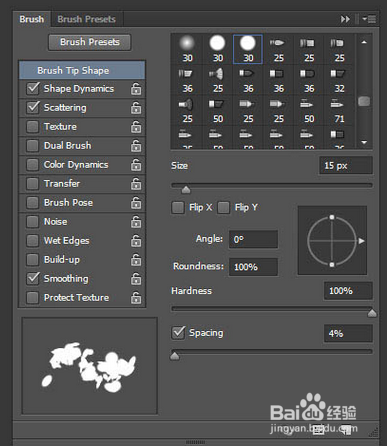Click the Size slider handle

(x=186, y=190)
